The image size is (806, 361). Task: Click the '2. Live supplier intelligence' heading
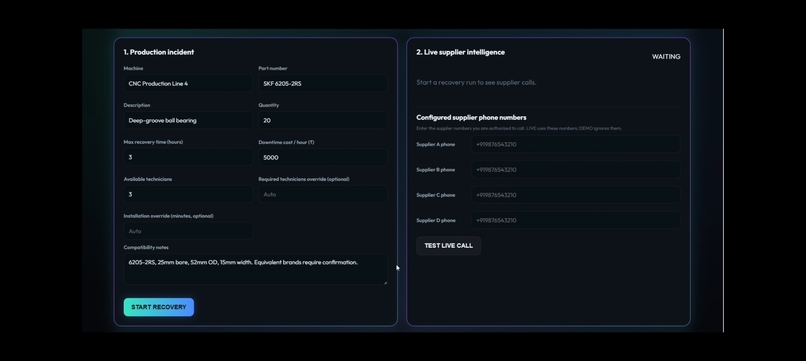(x=461, y=52)
